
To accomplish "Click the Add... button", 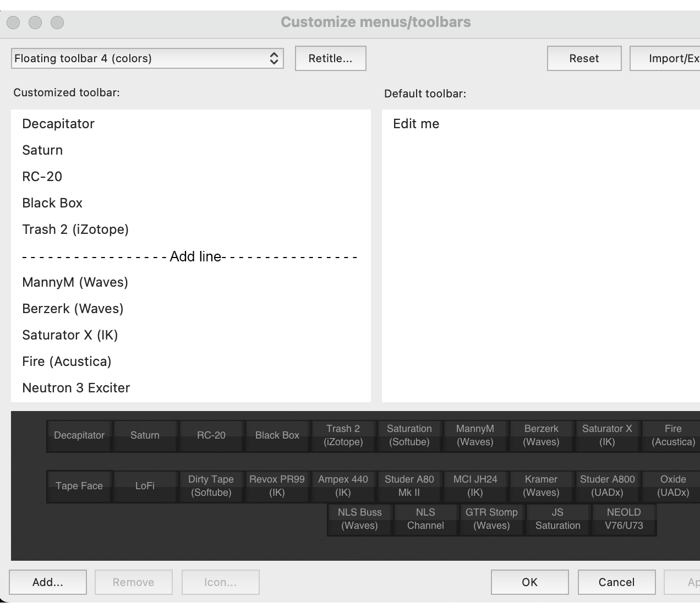I will point(48,582).
